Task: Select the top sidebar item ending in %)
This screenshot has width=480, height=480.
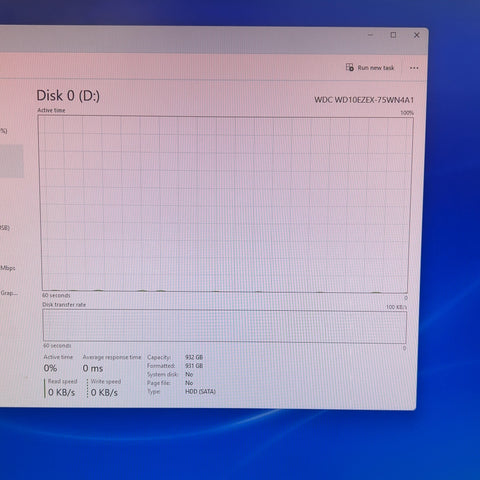Action: click(x=3, y=131)
